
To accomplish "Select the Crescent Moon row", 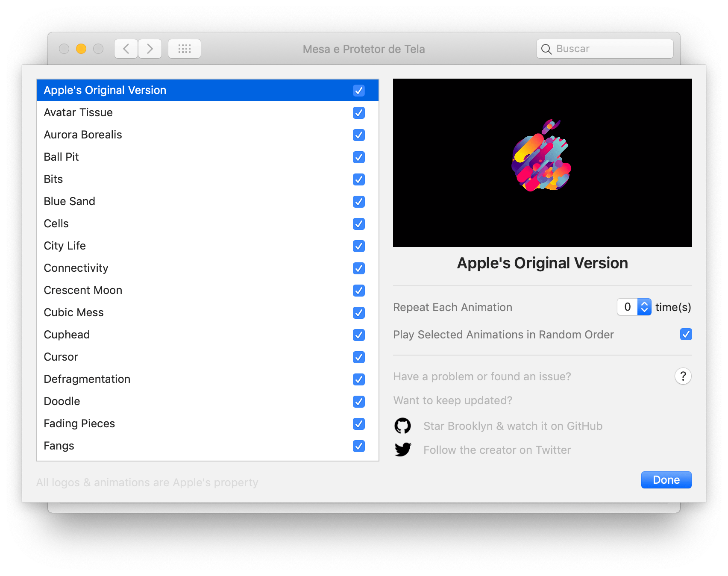I will point(208,290).
